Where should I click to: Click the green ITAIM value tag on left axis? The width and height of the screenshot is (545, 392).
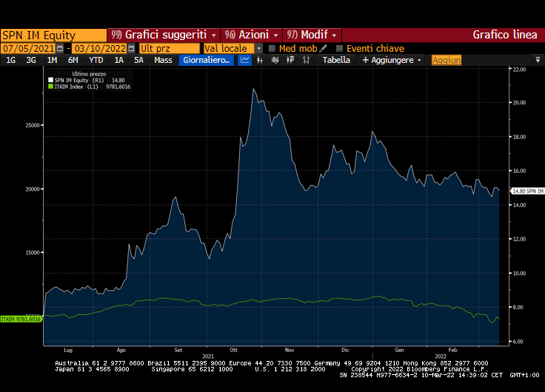coord(21,319)
